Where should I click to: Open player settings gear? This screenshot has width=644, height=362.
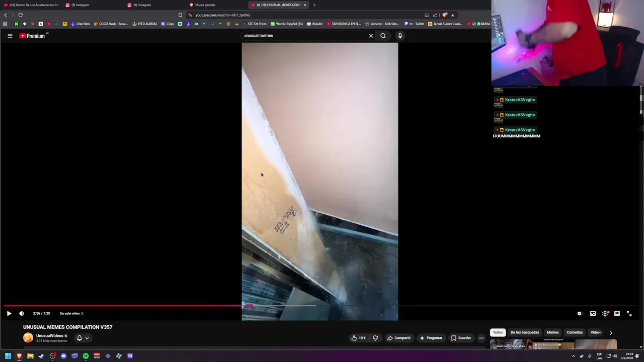tap(605, 313)
